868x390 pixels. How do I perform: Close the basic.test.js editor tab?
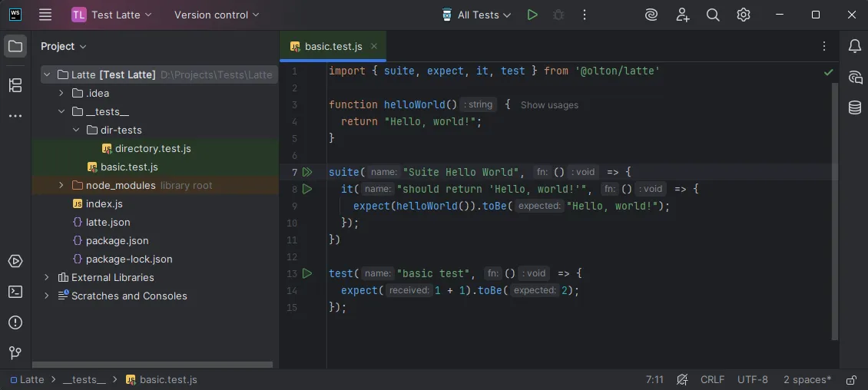click(x=374, y=46)
